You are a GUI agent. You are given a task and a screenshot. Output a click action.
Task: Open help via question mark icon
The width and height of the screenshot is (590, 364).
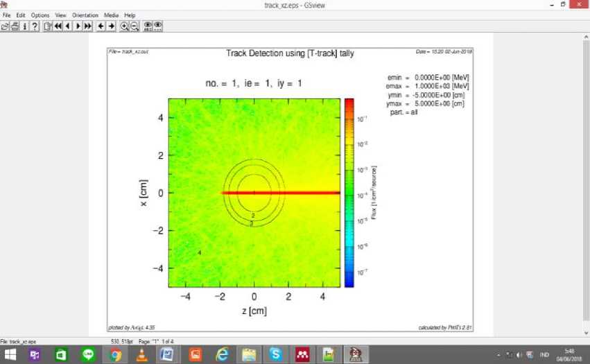[x=35, y=26]
